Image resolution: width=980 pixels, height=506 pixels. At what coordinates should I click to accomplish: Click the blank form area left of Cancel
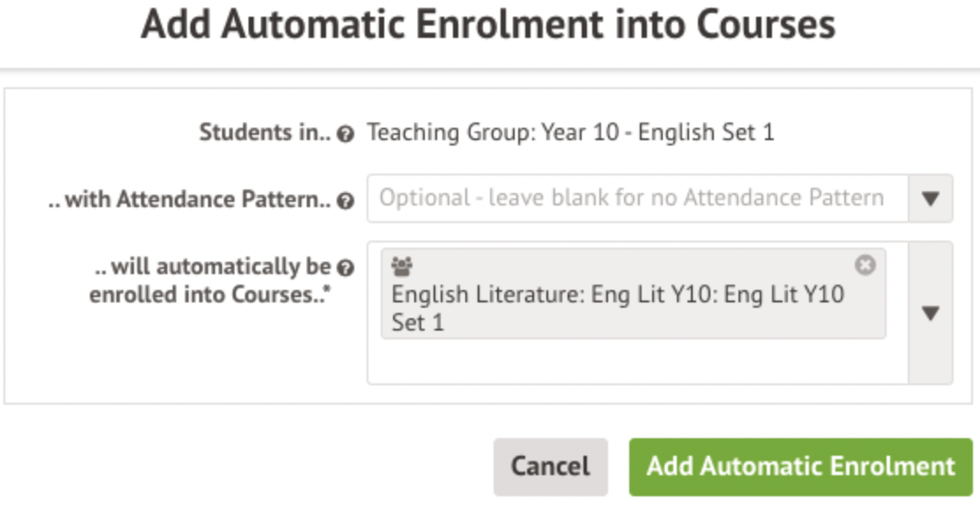click(247, 465)
